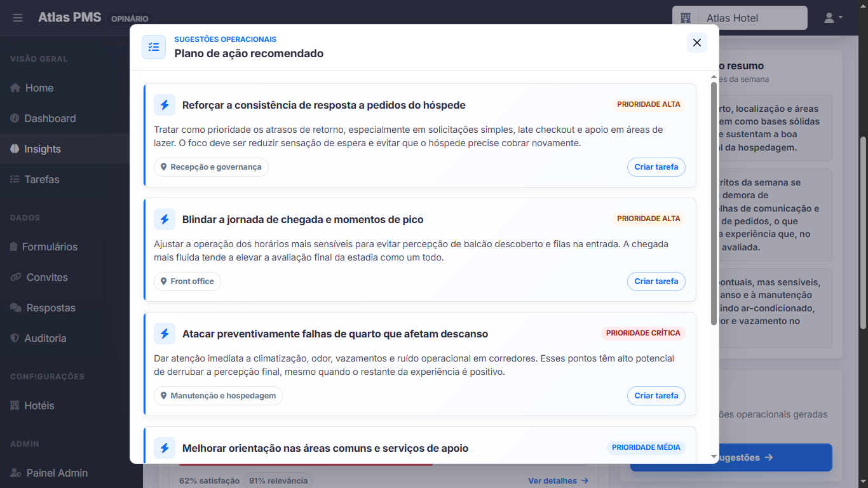The image size is (868, 488).
Task: Criar tarefa for Reforçar a consistência card
Action: [656, 167]
